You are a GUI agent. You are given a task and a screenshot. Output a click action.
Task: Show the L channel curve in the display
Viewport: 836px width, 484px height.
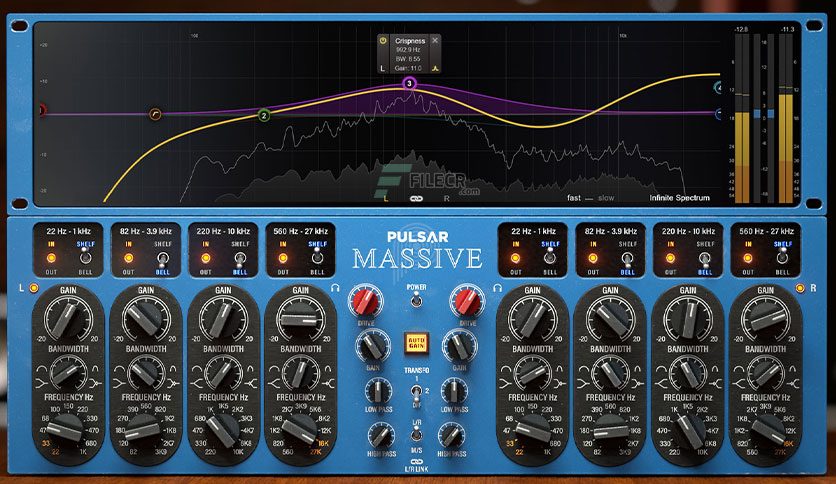386,198
